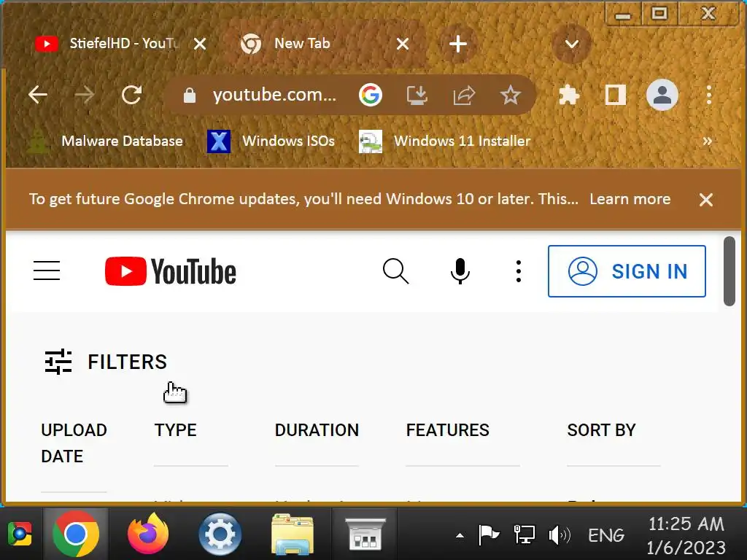Open the store app on the taskbar
The image size is (747, 560).
click(365, 534)
